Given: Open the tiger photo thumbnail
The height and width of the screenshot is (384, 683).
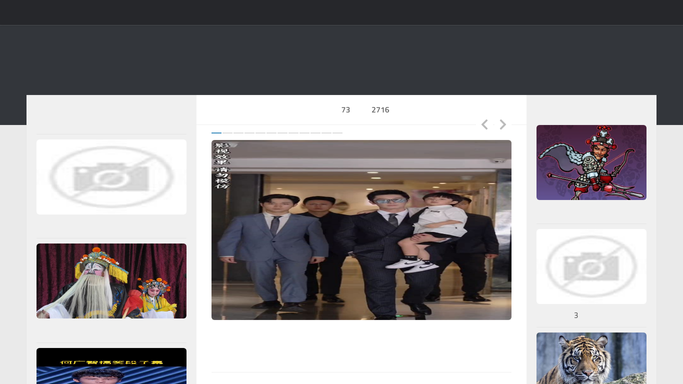Looking at the screenshot, I should click(591, 358).
